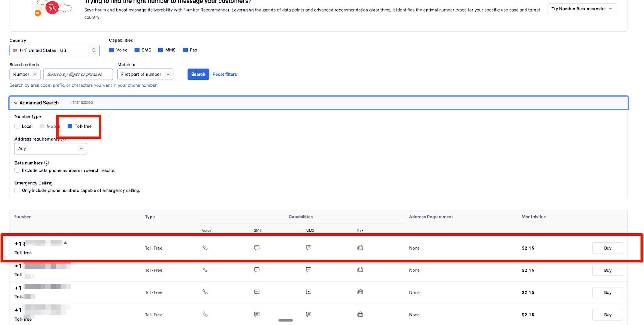Click $2.15 fee in the first result row
Screen dimensions: 644x325
pos(528,248)
